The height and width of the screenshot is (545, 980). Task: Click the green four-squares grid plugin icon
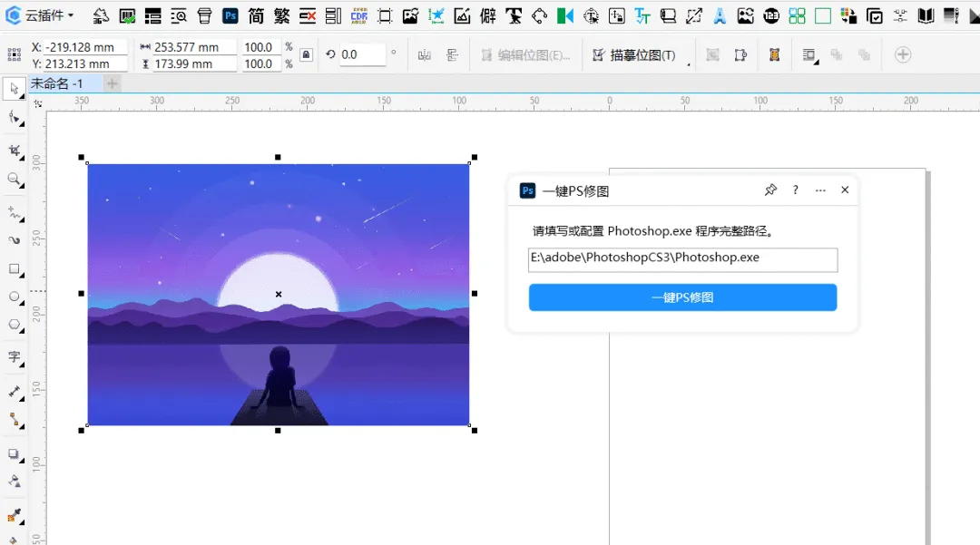coord(797,15)
